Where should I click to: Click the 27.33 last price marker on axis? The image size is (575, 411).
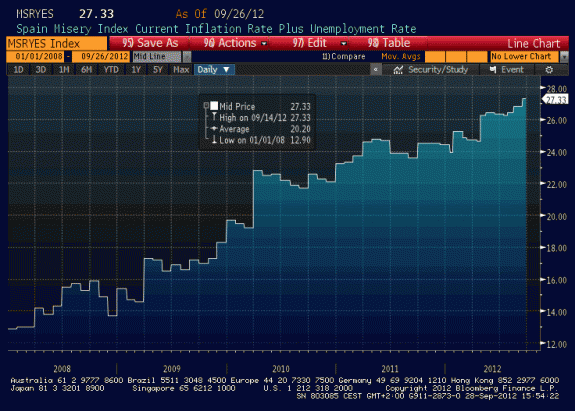tap(555, 100)
